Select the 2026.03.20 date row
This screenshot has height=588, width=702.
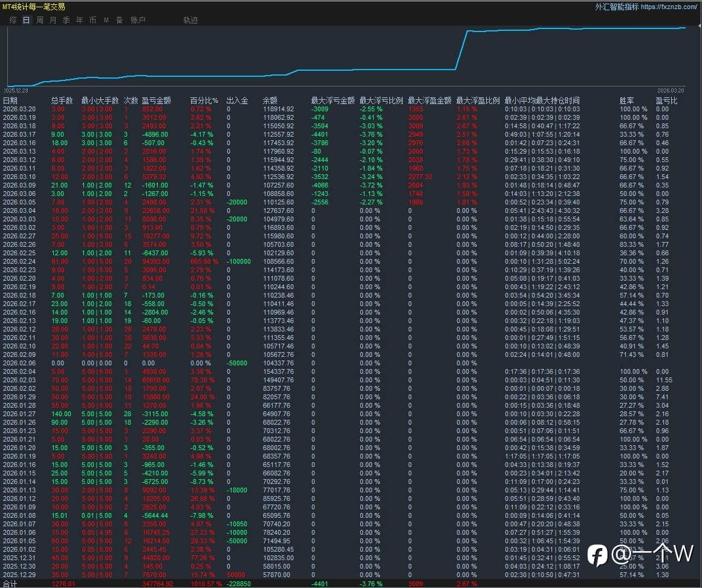19,109
